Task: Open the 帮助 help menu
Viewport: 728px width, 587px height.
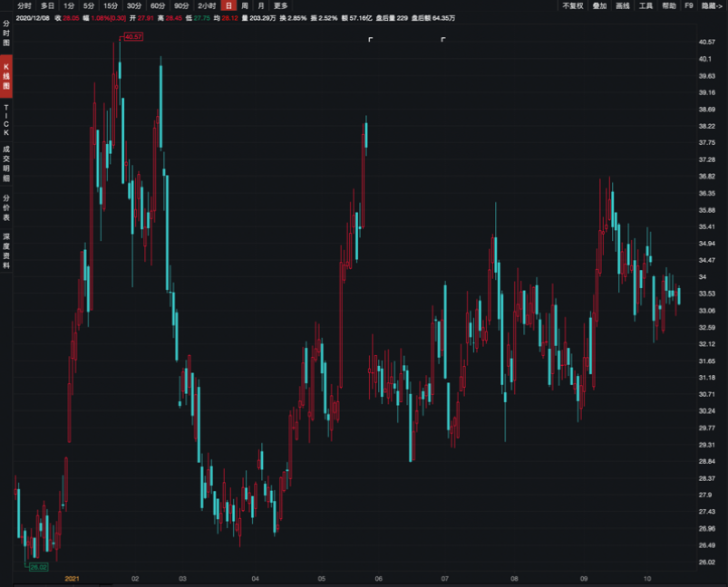Action: (x=669, y=6)
